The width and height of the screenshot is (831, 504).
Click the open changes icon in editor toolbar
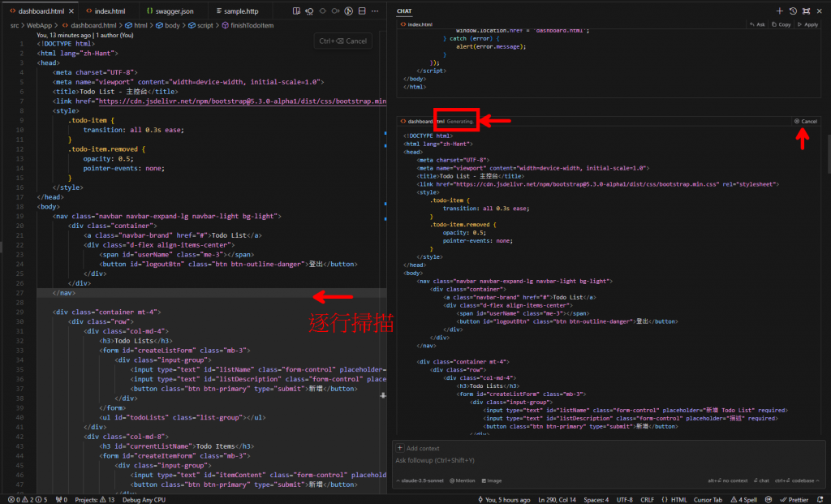(x=297, y=11)
